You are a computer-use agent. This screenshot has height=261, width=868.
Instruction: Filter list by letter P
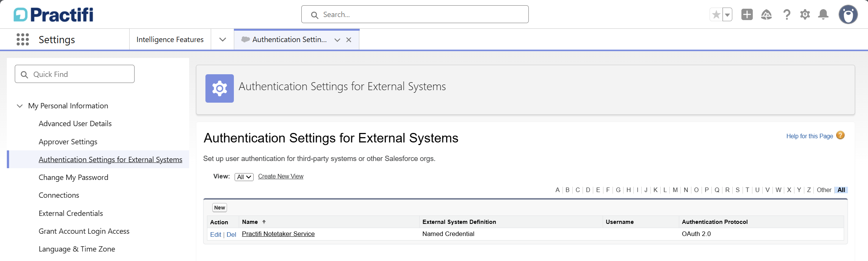click(x=707, y=190)
